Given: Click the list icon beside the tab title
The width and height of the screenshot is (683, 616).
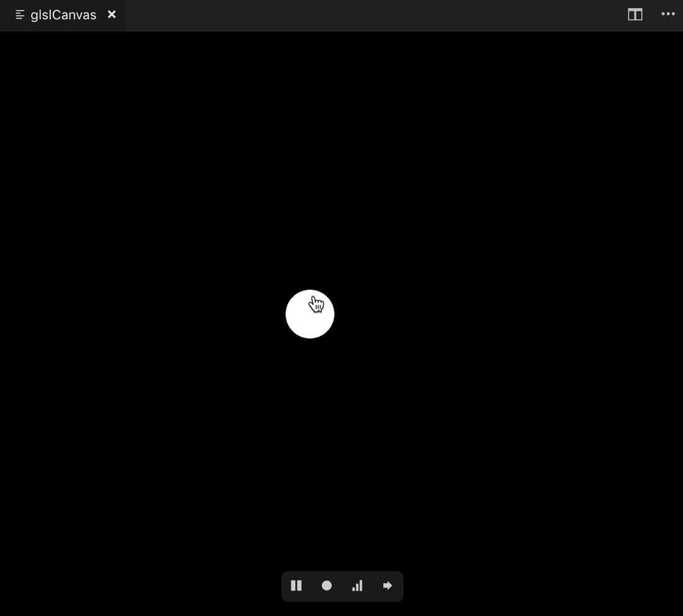Looking at the screenshot, I should (19, 14).
